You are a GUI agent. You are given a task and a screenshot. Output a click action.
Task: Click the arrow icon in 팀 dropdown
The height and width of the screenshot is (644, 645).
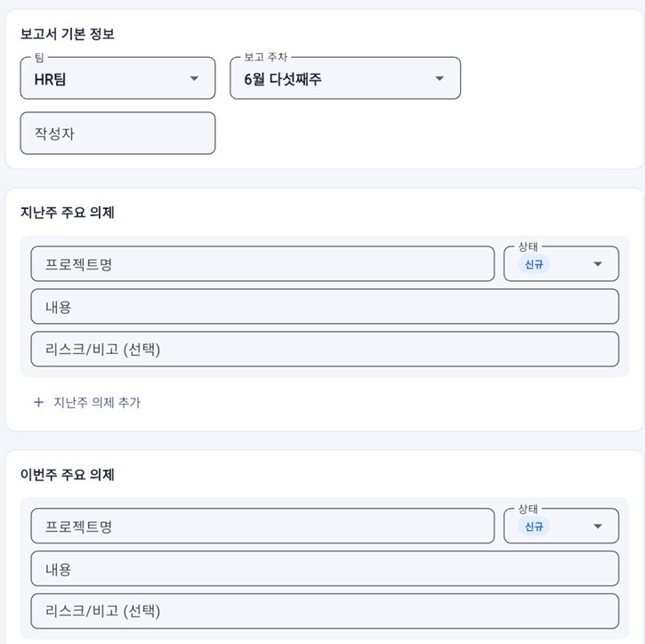pos(194,78)
